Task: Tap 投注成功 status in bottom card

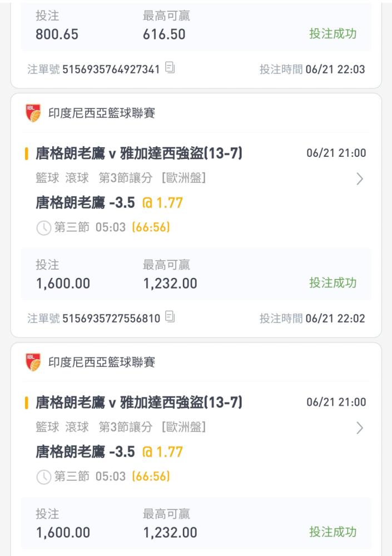Action: pos(333,532)
